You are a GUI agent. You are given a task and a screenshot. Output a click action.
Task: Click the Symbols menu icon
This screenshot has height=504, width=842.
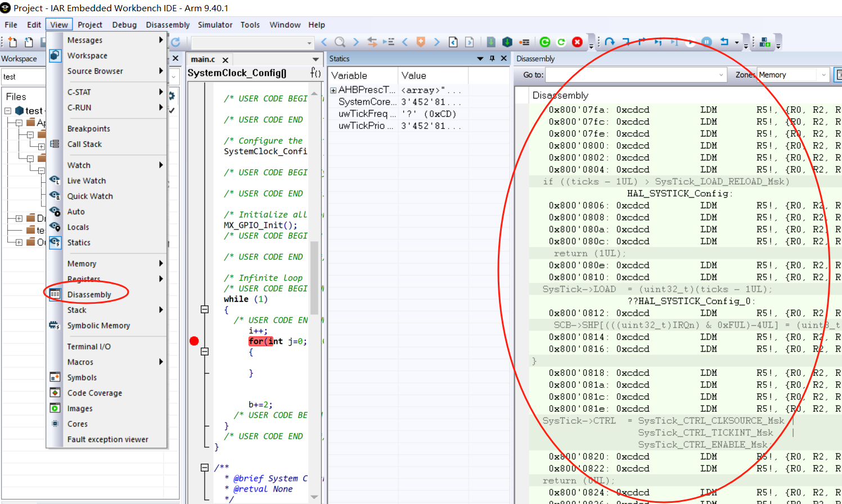tap(55, 377)
